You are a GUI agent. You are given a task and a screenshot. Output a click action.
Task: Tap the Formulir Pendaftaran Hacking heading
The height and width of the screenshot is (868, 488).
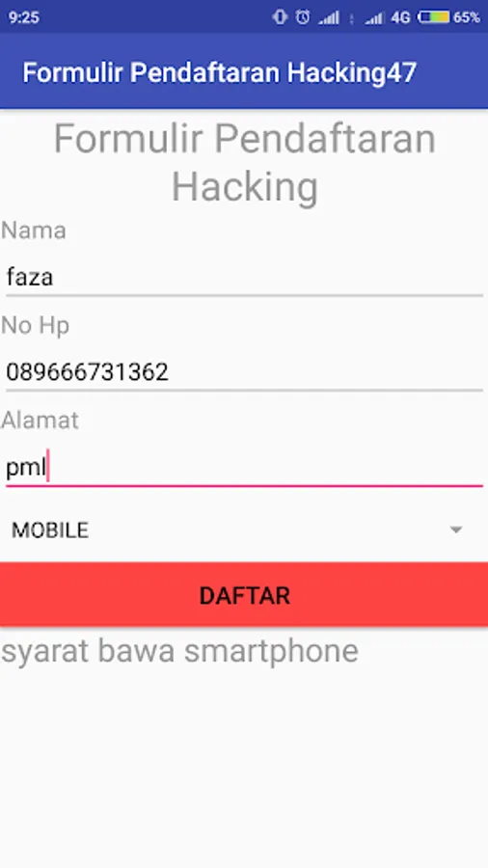(x=245, y=162)
